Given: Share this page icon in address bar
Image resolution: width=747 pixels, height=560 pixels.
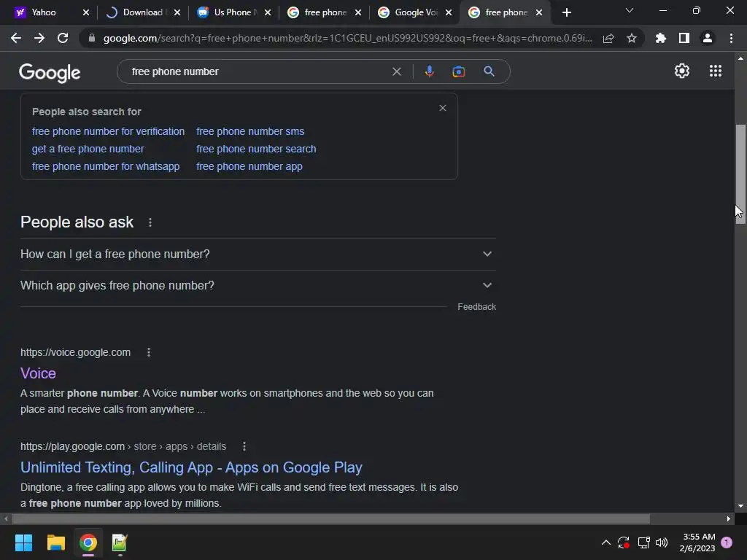Looking at the screenshot, I should click(x=608, y=38).
